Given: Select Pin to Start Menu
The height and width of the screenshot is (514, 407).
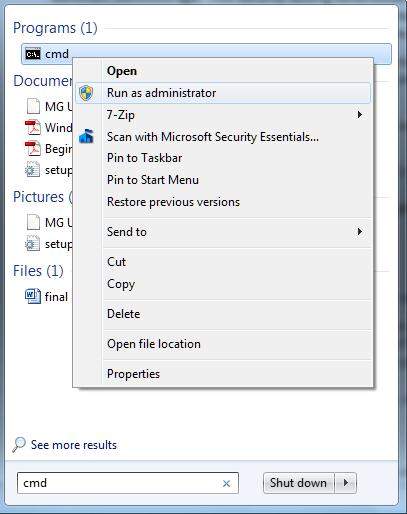Looking at the screenshot, I should tap(153, 180).
